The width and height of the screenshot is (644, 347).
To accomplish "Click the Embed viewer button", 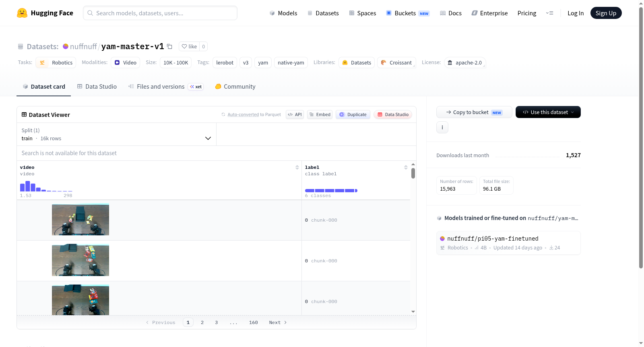I will tap(320, 114).
